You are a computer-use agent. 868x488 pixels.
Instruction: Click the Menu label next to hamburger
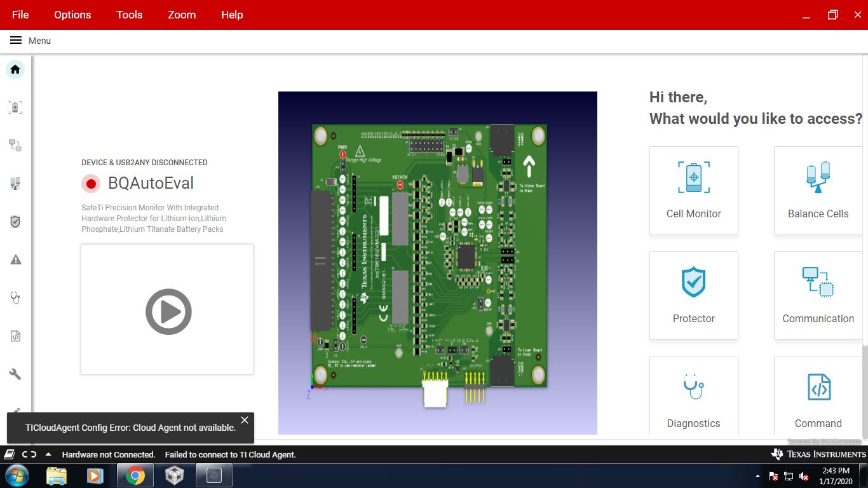click(x=39, y=41)
